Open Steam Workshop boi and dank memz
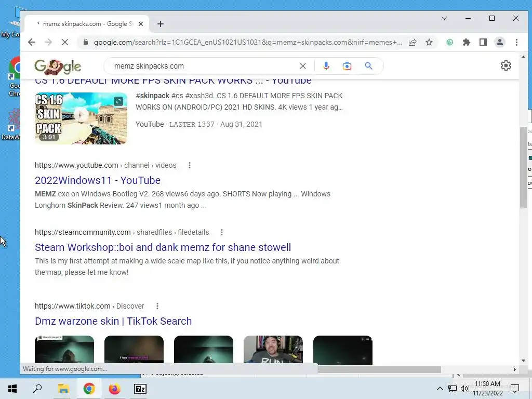This screenshot has width=532, height=399. coord(163,247)
